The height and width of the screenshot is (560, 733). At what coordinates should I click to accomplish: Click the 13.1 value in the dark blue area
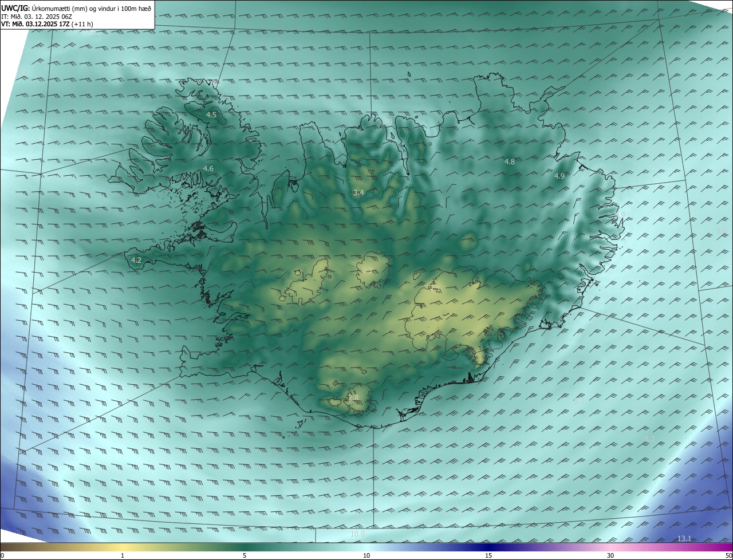point(684,538)
